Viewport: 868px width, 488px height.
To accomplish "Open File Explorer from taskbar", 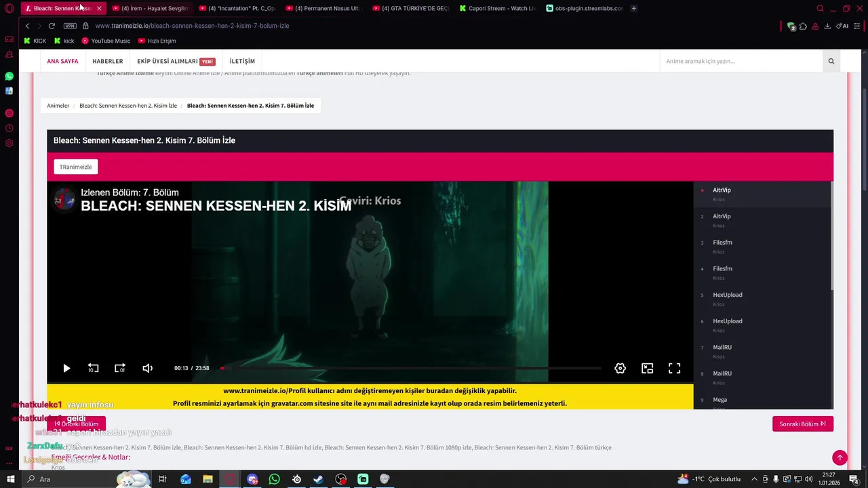I will [x=208, y=479].
